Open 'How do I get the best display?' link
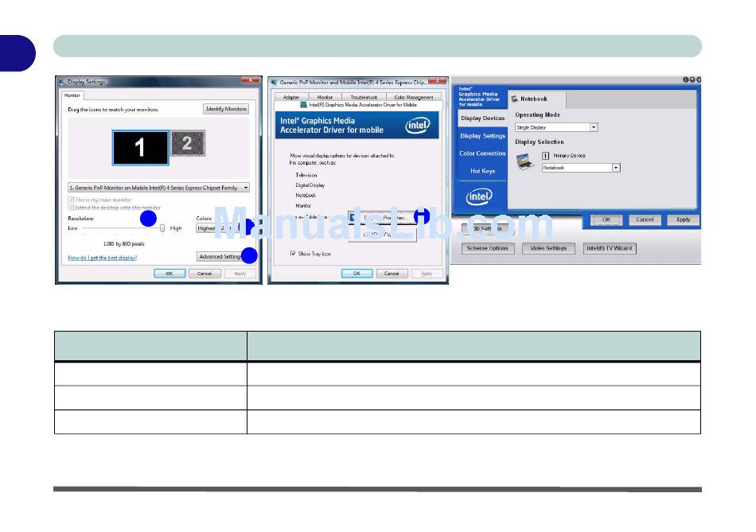This screenshot has width=756, height=532. pos(102,258)
